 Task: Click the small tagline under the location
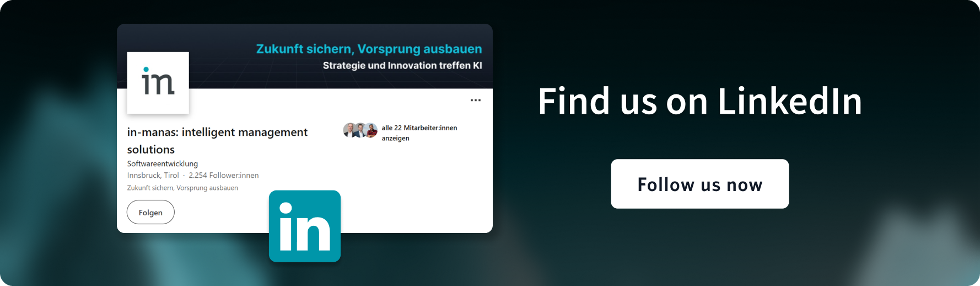click(182, 188)
